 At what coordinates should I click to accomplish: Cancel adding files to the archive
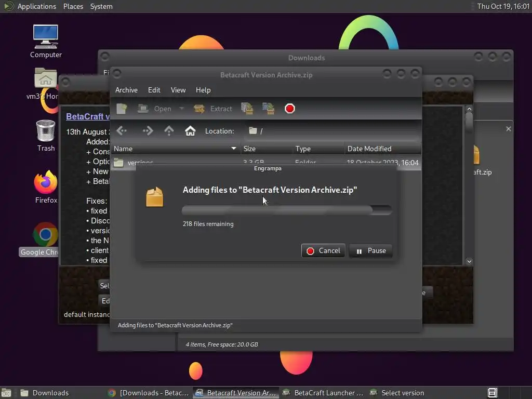[x=323, y=251]
